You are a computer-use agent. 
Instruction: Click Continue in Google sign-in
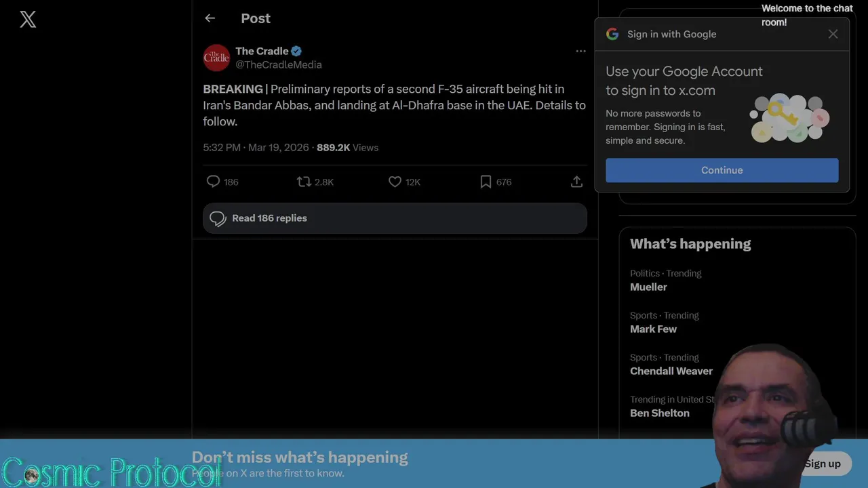[x=722, y=170]
